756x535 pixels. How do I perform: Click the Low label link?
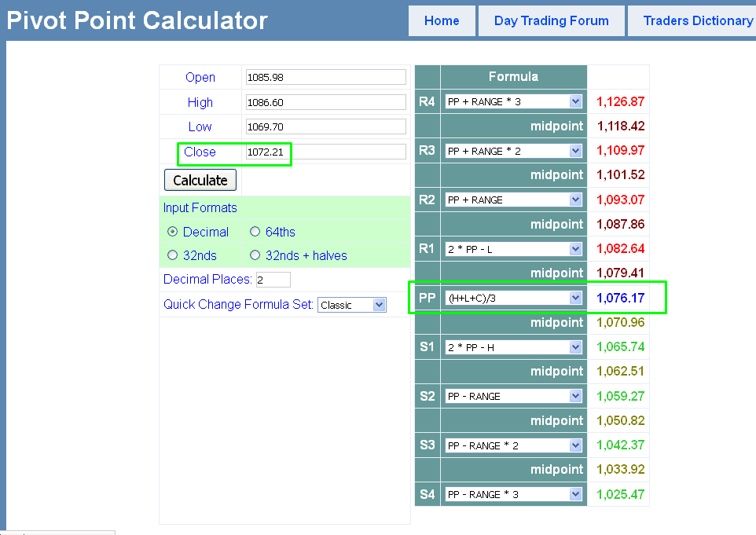click(200, 126)
